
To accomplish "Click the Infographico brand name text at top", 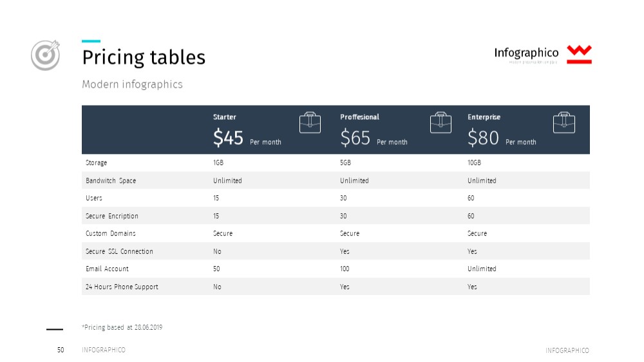I will click(526, 53).
